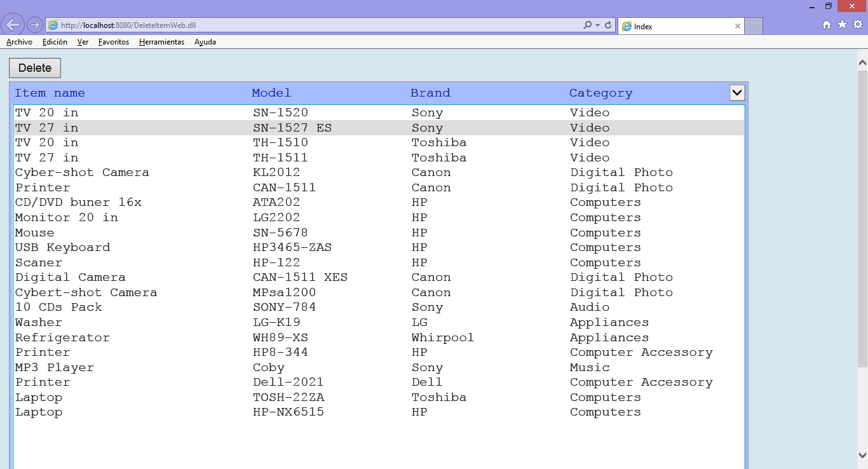Select the Cybert-shot Camera row

[379, 292]
